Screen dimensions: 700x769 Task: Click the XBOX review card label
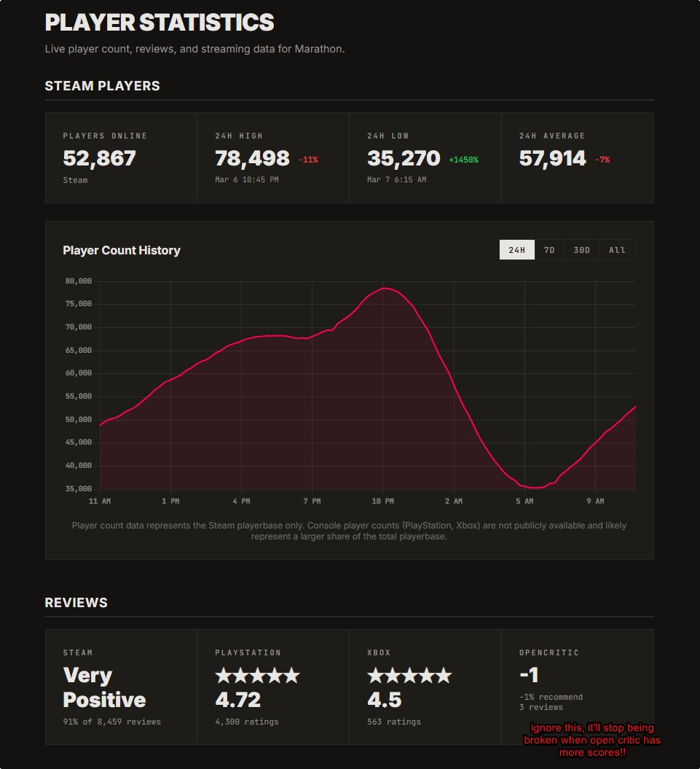point(379,653)
